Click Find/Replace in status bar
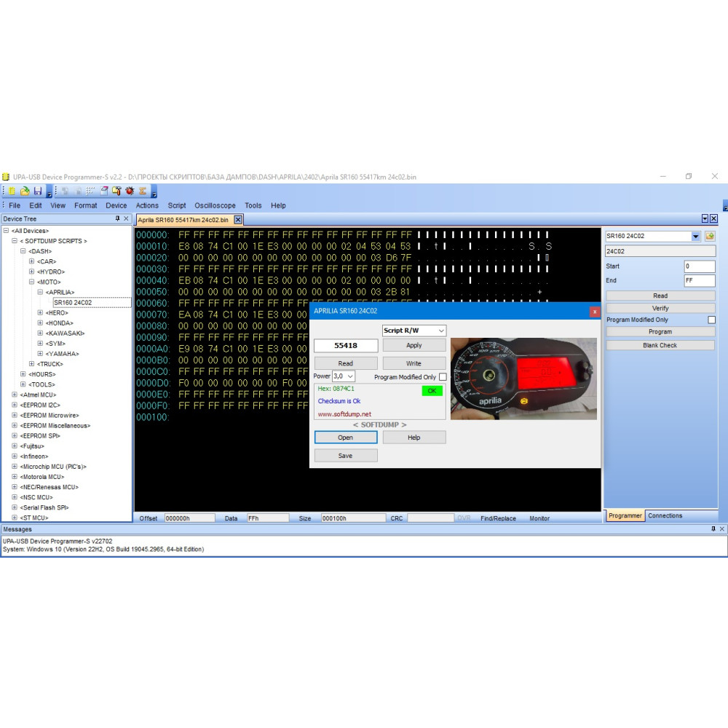This screenshot has width=728, height=728. click(498, 518)
